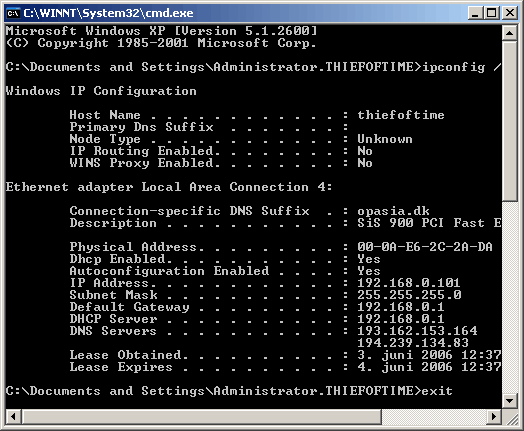Click the vertical scrollbar down arrow

tap(509, 400)
